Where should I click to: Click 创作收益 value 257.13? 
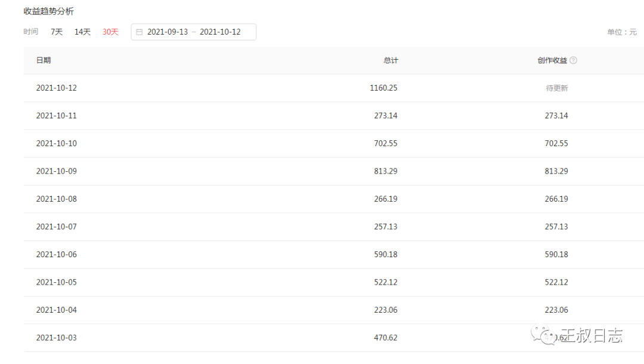coord(556,227)
